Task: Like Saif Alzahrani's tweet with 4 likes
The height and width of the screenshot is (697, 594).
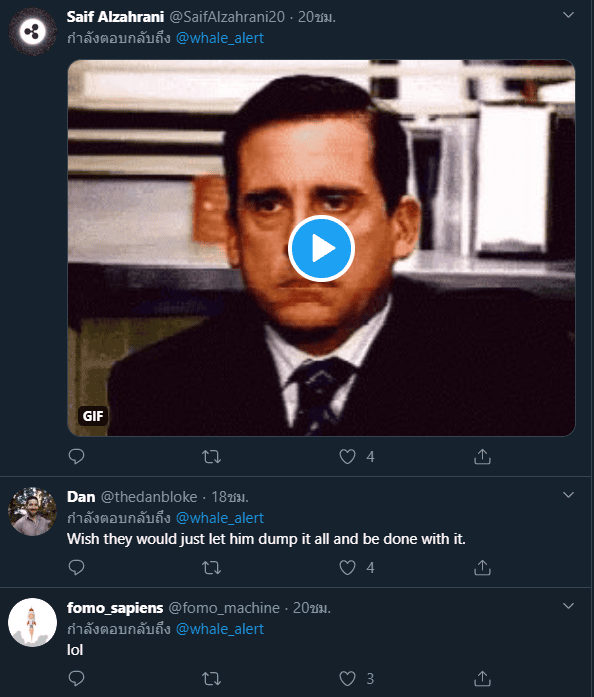Action: coord(347,457)
